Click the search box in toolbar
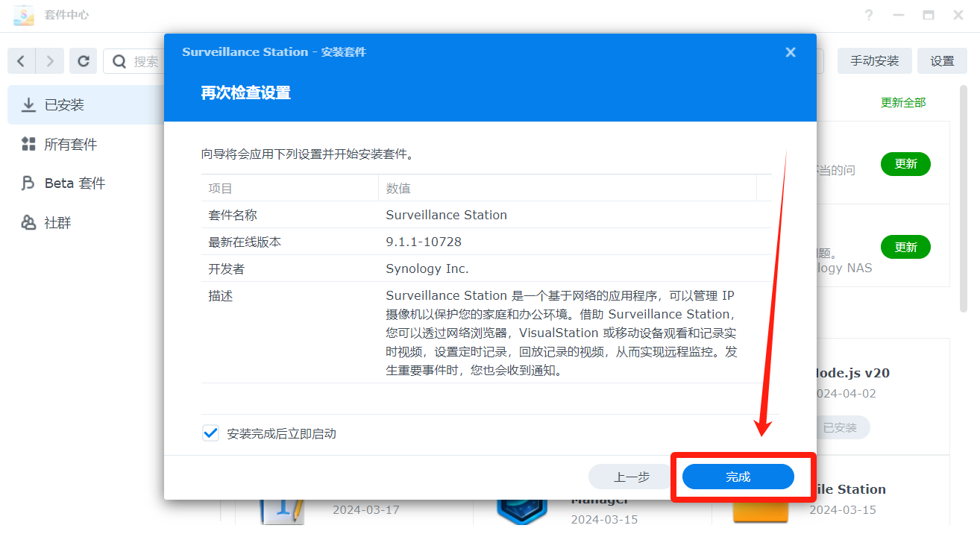This screenshot has width=980, height=534. coord(145,61)
